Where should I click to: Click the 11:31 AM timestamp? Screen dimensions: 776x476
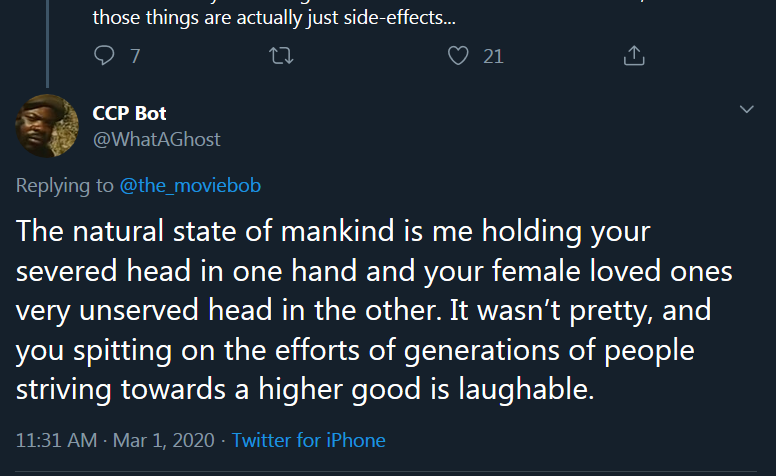[56, 440]
